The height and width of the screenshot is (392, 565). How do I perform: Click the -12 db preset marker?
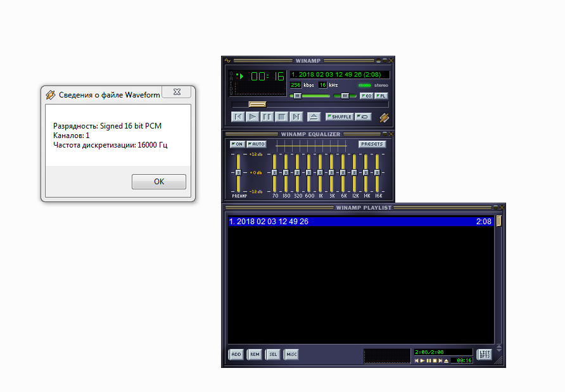256,191
